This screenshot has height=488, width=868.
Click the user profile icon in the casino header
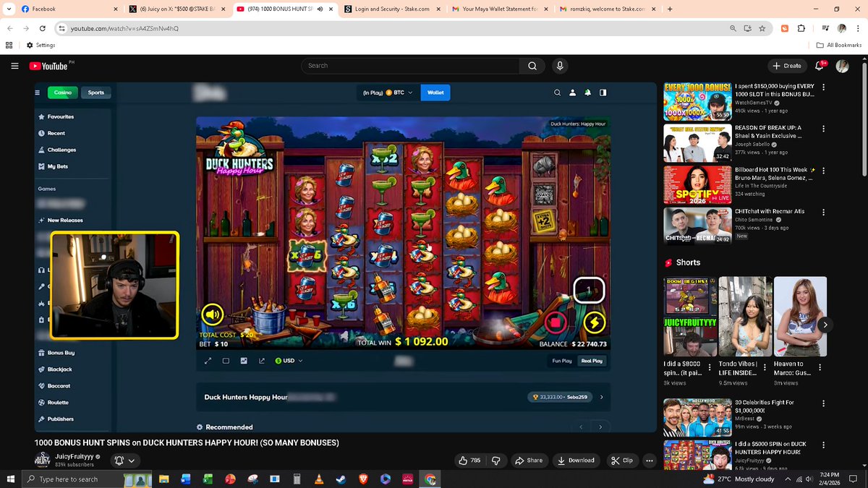point(572,93)
